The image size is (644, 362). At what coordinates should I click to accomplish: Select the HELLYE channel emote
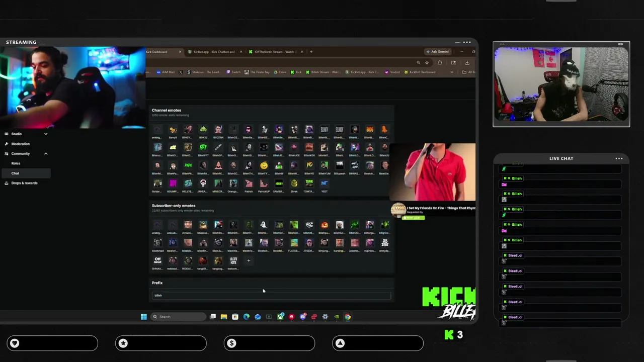(x=188, y=184)
